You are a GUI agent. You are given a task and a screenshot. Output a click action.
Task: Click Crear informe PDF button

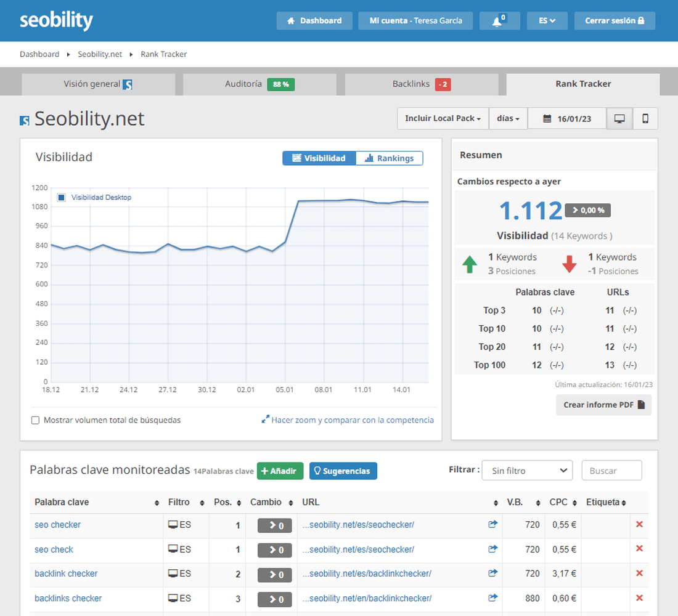(603, 405)
